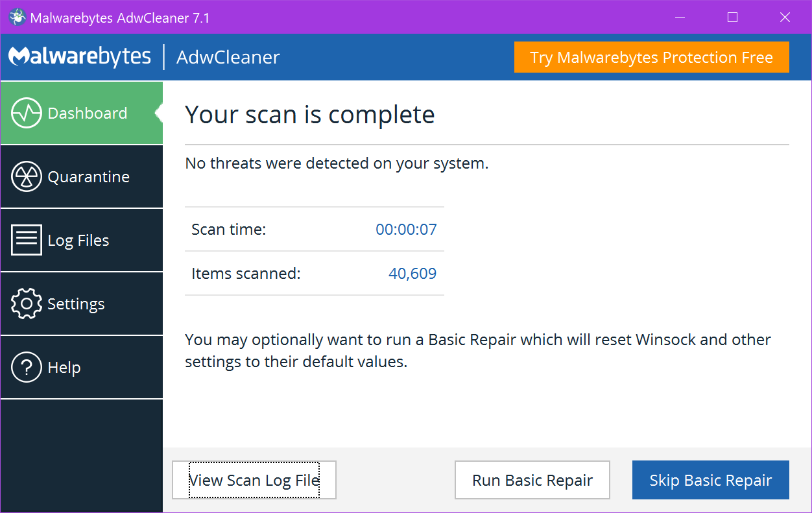Switch to the Quarantine section
The height and width of the screenshot is (513, 812).
[x=89, y=177]
